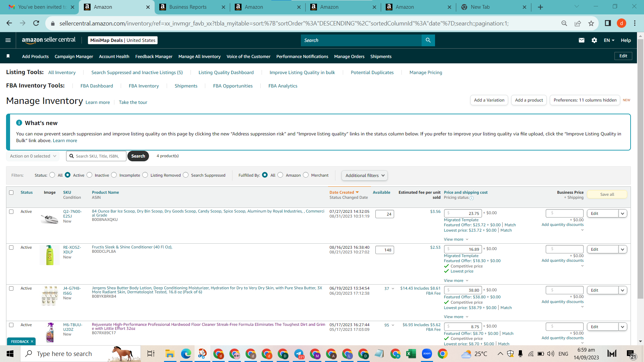Click the share icon in address bar
Image resolution: width=644 pixels, height=362 pixels.
pos(578,23)
